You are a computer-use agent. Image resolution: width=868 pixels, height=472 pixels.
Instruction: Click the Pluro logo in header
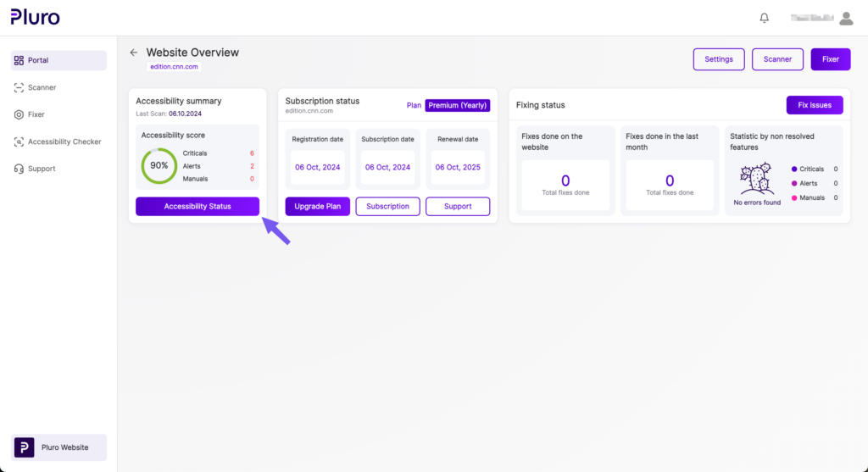[36, 17]
